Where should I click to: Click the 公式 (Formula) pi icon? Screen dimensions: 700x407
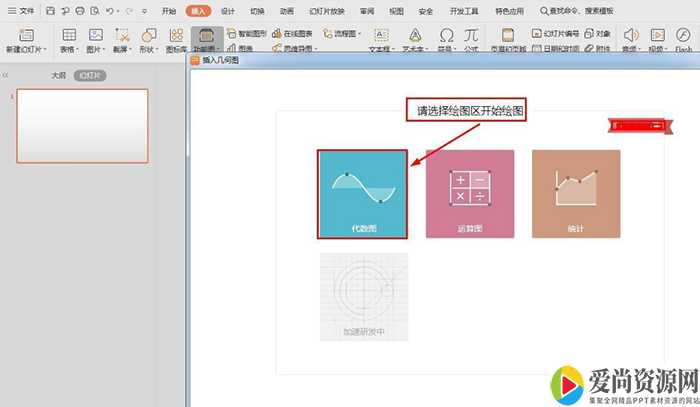(470, 34)
